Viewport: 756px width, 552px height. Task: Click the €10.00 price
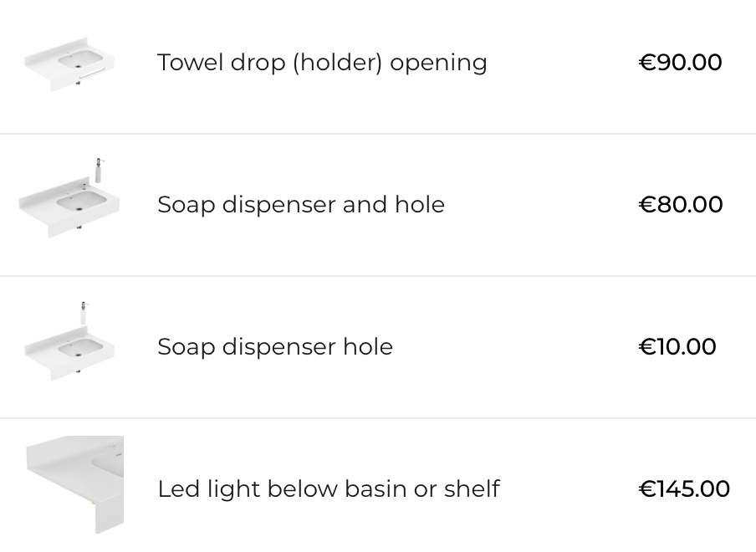(677, 346)
